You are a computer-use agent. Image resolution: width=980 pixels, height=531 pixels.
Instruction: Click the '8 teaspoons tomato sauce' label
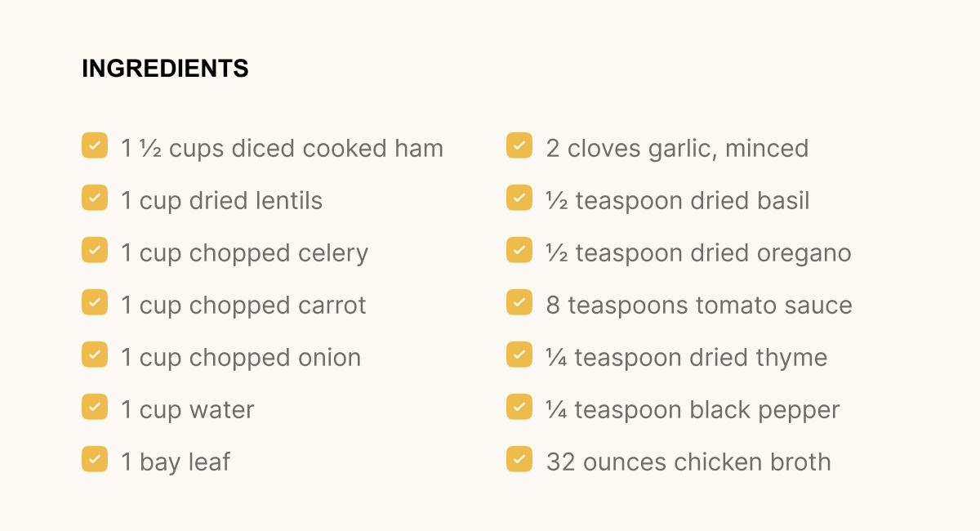[699, 306]
